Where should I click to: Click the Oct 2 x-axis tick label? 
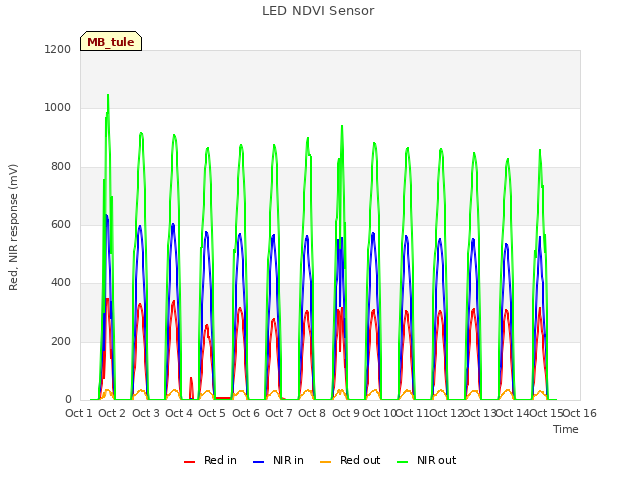click(112, 413)
